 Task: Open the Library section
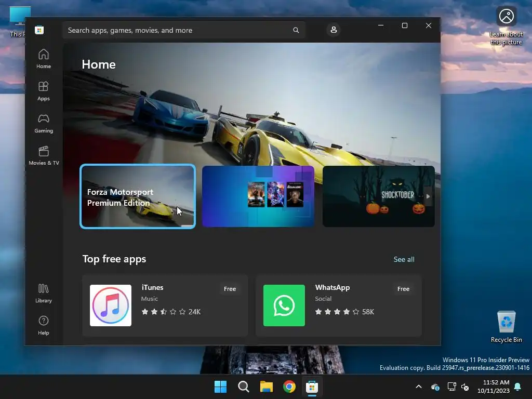[x=44, y=294]
